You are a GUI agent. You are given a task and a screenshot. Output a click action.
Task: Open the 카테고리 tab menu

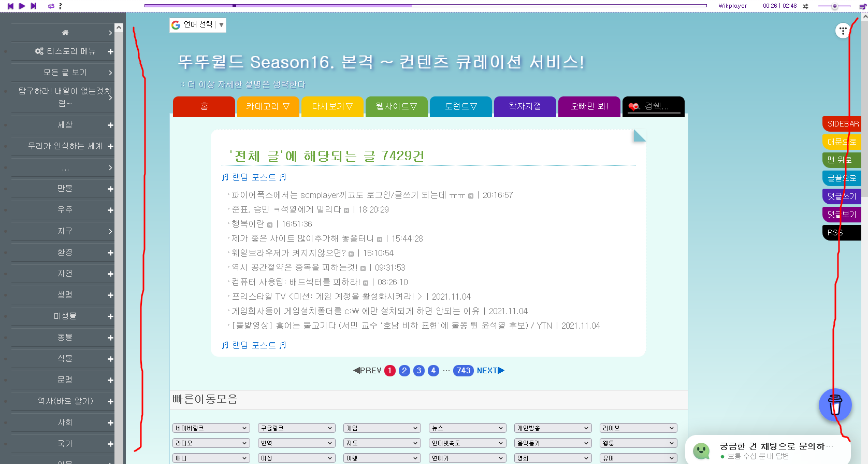(x=268, y=106)
